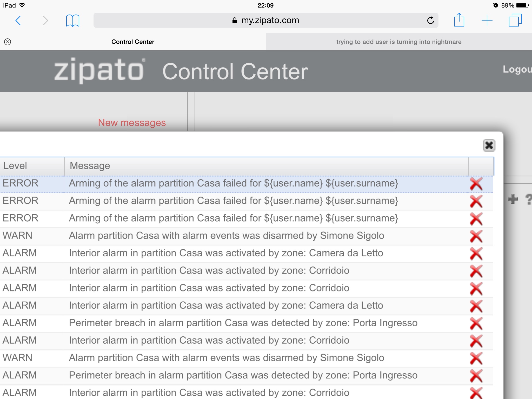Close the Control Center tab

(8, 42)
